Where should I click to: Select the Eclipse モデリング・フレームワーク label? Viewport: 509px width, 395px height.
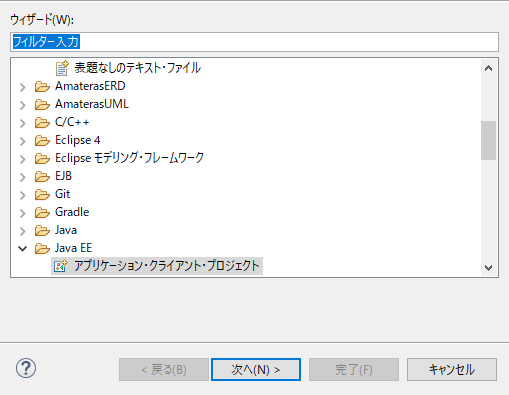click(129, 158)
